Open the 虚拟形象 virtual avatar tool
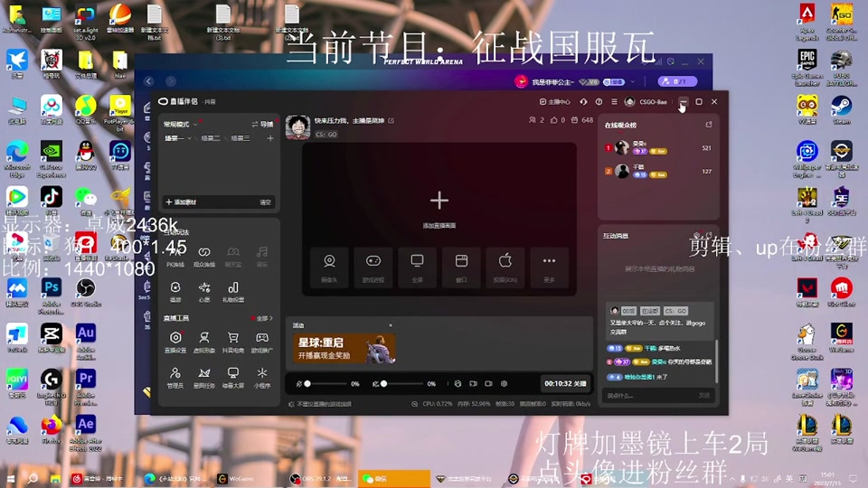868x488 pixels. coord(204,343)
